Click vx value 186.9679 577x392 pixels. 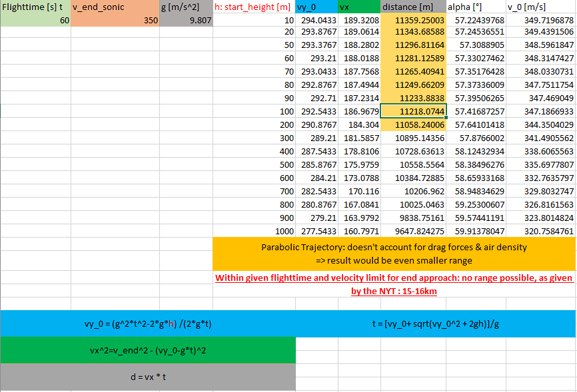point(359,111)
